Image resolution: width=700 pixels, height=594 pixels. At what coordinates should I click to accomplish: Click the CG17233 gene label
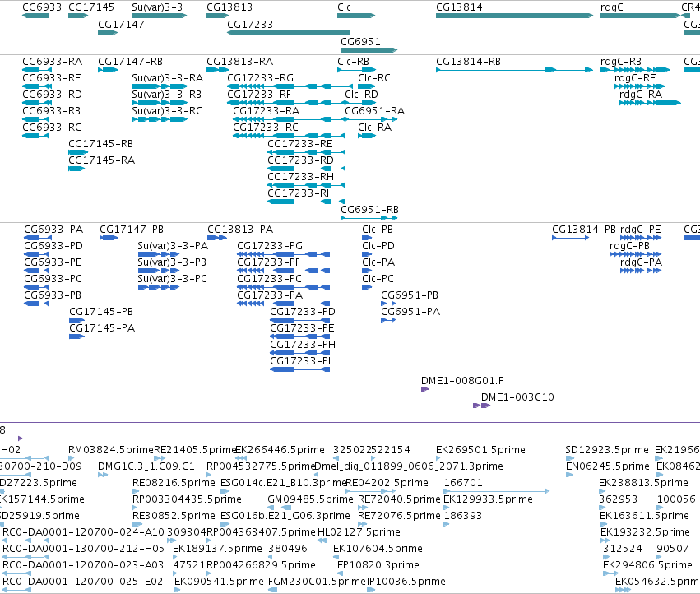pyautogui.click(x=250, y=24)
